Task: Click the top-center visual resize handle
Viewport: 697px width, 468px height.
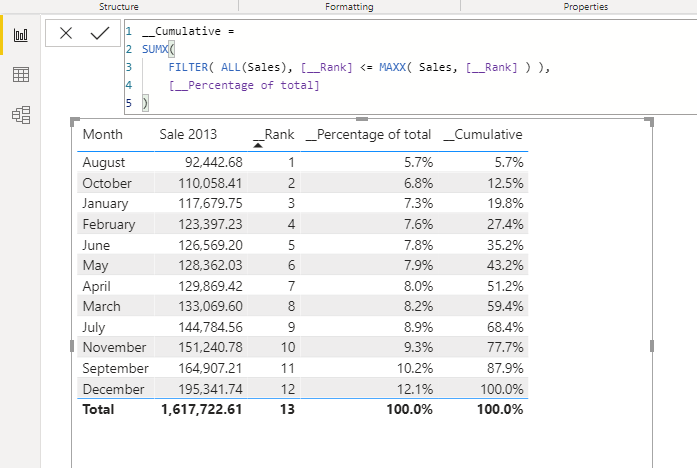Action: pos(362,119)
